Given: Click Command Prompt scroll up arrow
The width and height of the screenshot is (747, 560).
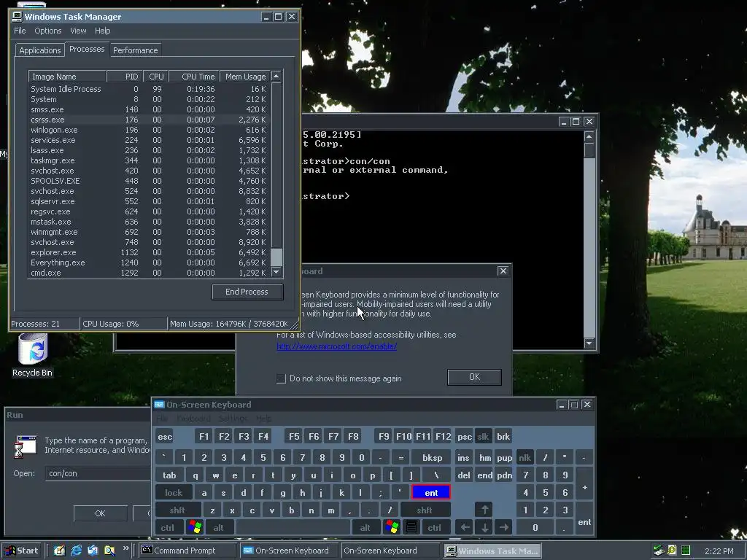Looking at the screenshot, I should click(589, 136).
